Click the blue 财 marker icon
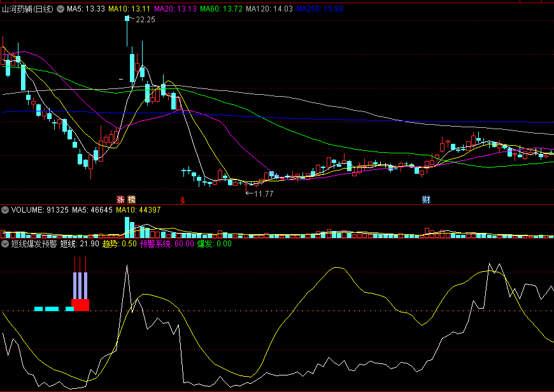 pyautogui.click(x=426, y=200)
